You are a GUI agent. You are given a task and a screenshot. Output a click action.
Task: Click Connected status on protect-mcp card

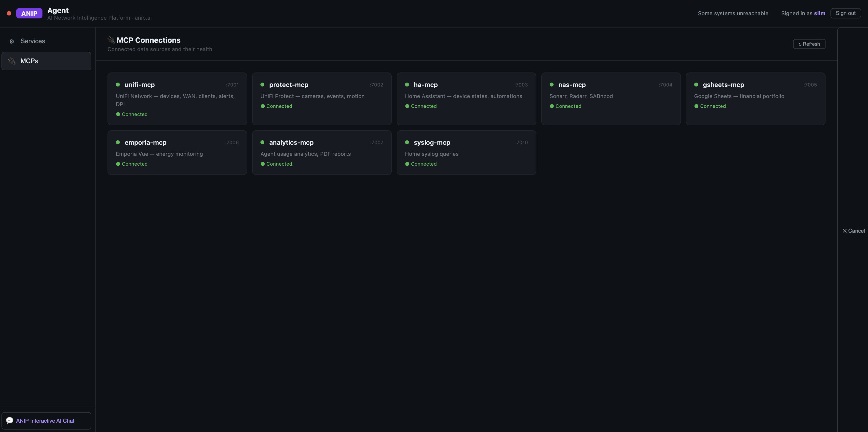pyautogui.click(x=276, y=106)
